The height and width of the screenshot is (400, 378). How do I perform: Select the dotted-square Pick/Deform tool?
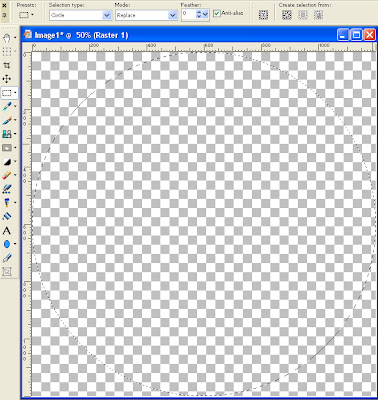[x=6, y=51]
